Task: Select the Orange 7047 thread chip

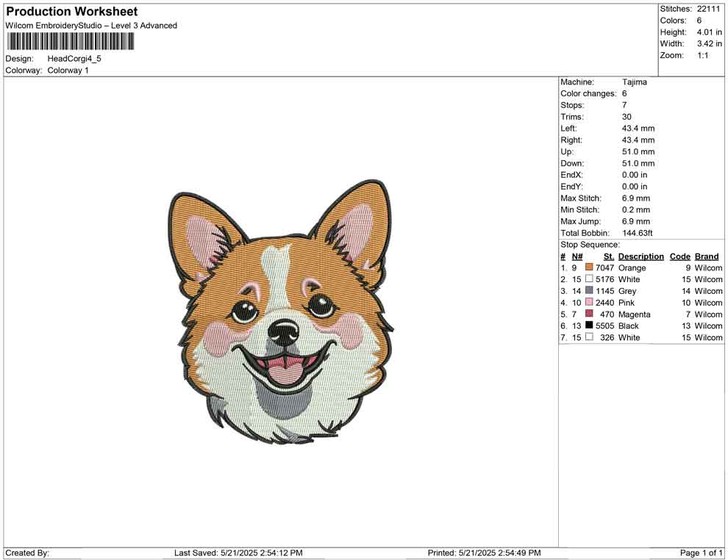Action: pos(588,268)
